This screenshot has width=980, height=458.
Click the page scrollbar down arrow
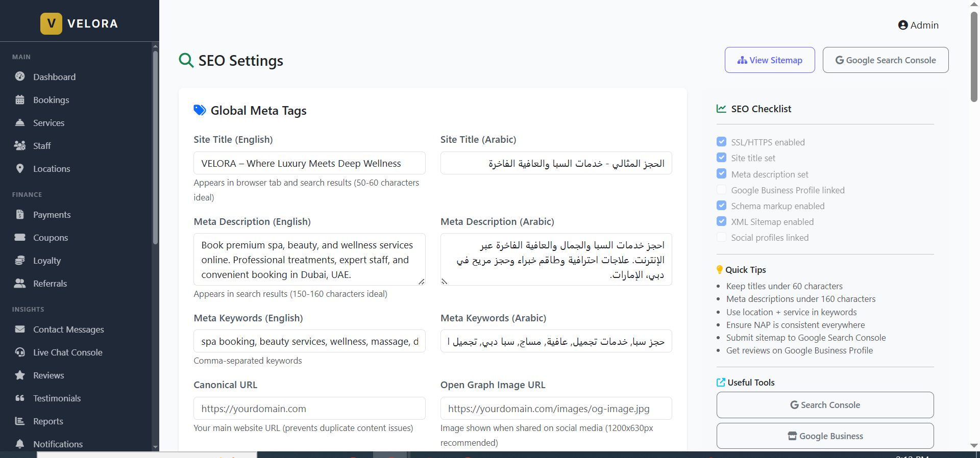point(974,445)
